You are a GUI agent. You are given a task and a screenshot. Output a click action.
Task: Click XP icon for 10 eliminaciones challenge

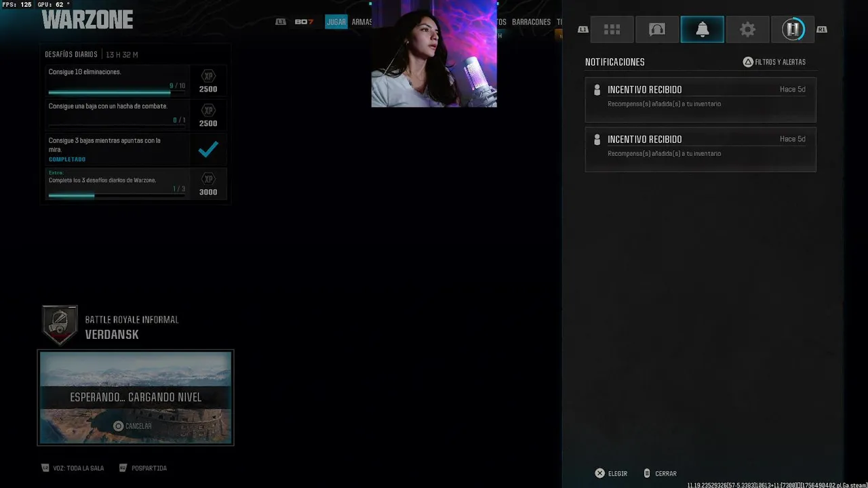click(x=208, y=76)
